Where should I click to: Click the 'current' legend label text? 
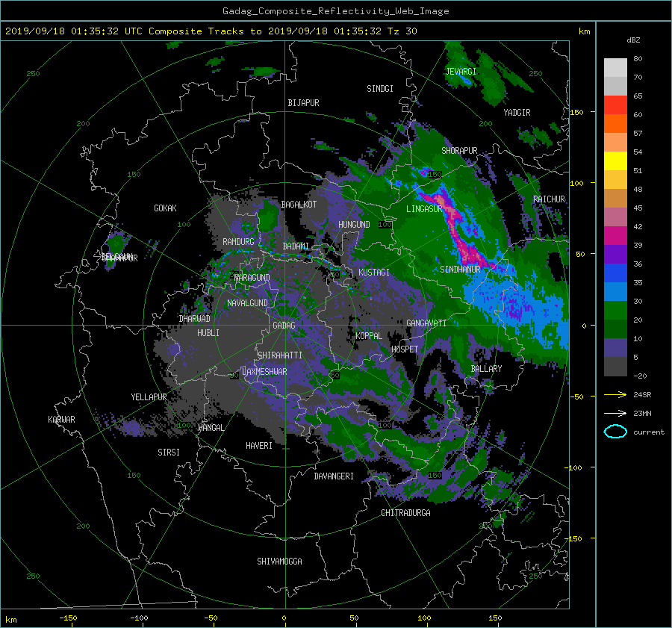click(649, 432)
